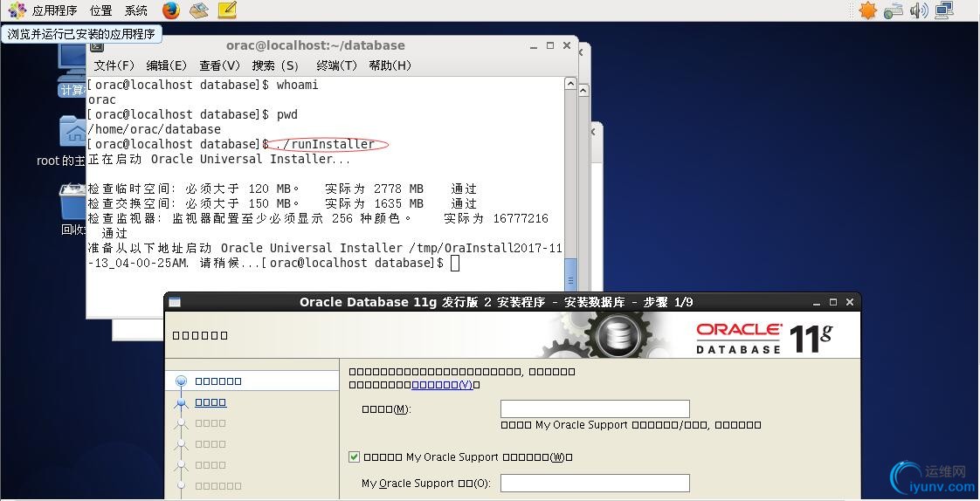This screenshot has width=980, height=501.
Task: Maximize the orac@localhost terminal window
Action: 550,45
